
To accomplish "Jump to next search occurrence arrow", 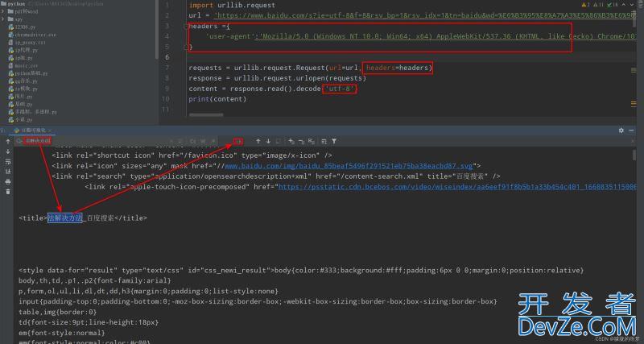I will tap(268, 141).
